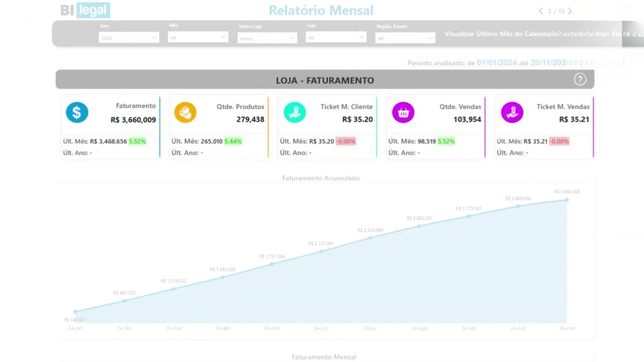Click the Relatório Mensal title
Viewport: 644px width, 362px height.
[x=321, y=10]
